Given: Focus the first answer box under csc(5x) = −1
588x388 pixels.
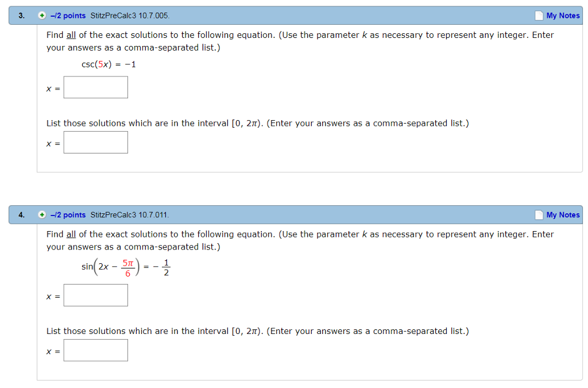Looking at the screenshot, I should 96,87.
